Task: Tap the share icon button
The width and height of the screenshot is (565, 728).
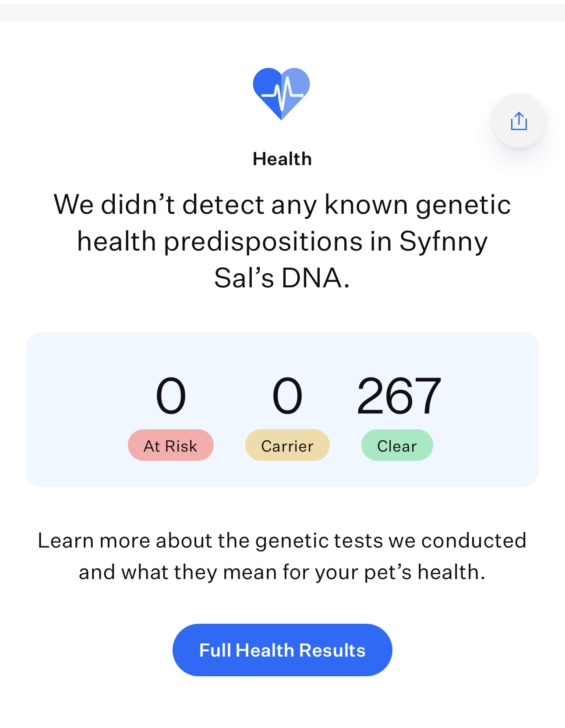Action: click(519, 121)
